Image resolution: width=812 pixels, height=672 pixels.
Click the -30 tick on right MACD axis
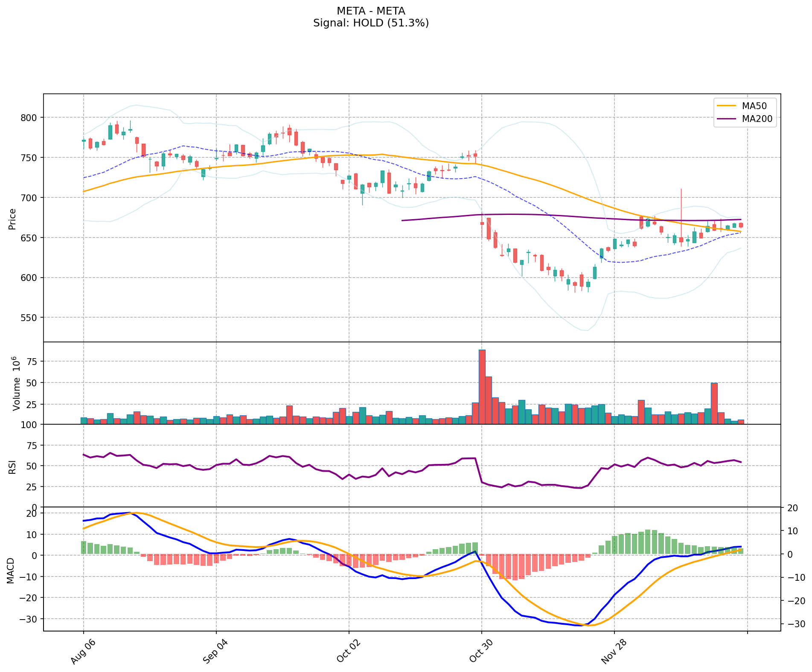coord(796,624)
